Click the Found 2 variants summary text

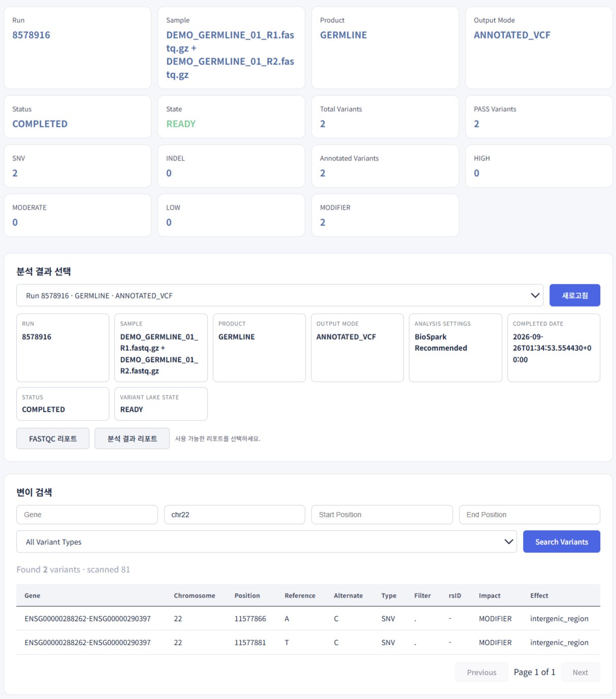point(73,570)
